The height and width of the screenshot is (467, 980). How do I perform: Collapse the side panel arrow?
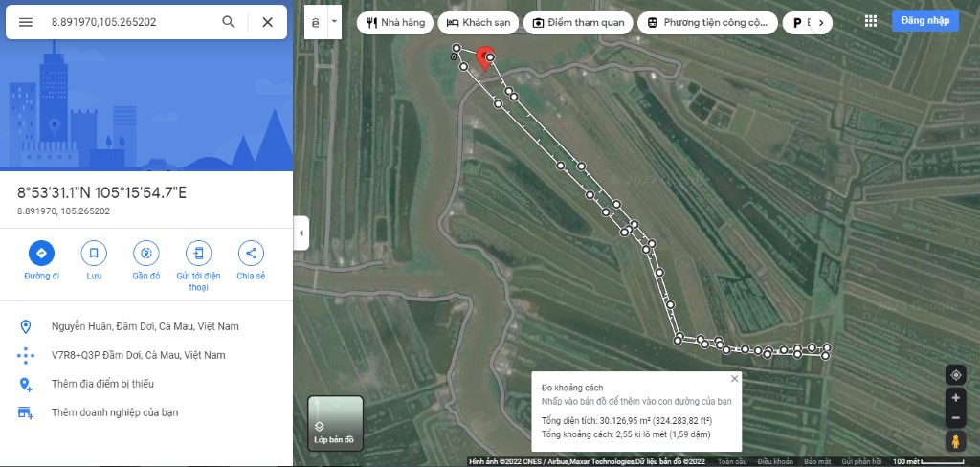pyautogui.click(x=301, y=233)
